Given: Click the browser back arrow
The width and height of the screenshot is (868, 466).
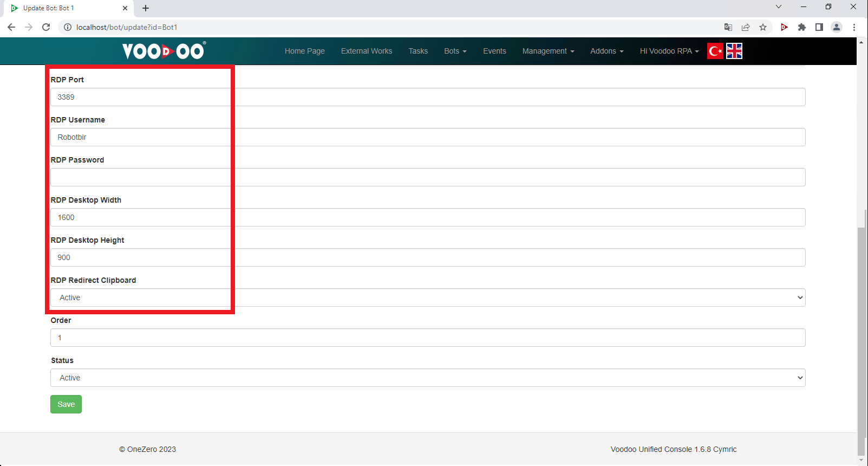Looking at the screenshot, I should (11, 27).
